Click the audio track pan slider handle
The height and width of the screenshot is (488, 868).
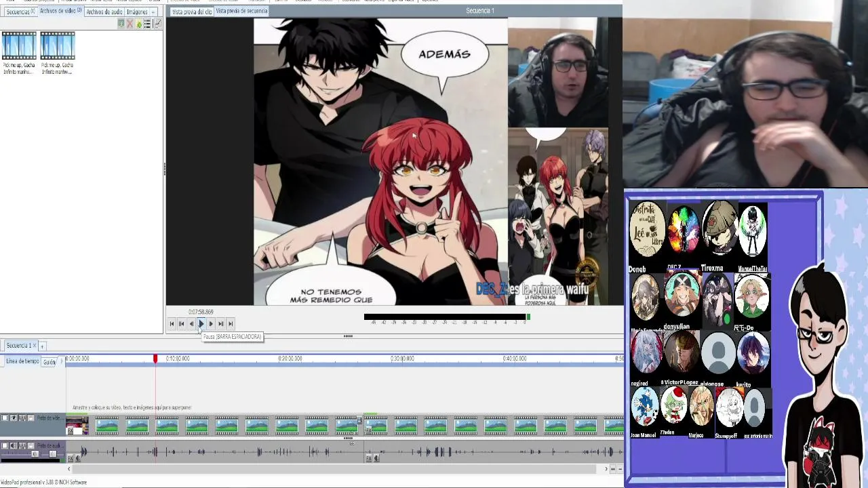54,453
